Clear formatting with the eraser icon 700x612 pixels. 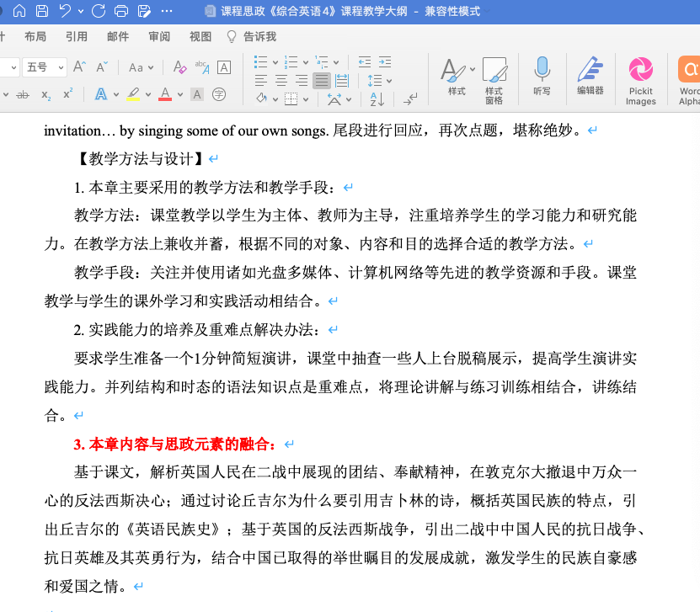tap(179, 67)
